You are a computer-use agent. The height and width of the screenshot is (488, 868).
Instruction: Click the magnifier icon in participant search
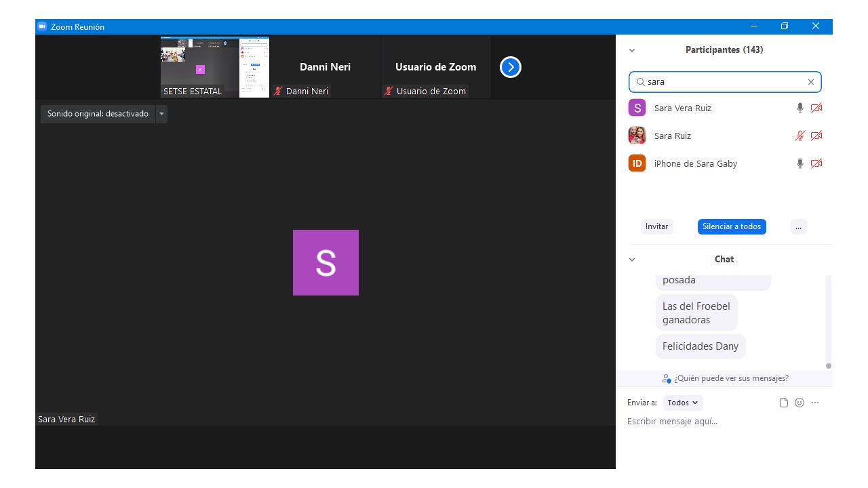point(639,82)
